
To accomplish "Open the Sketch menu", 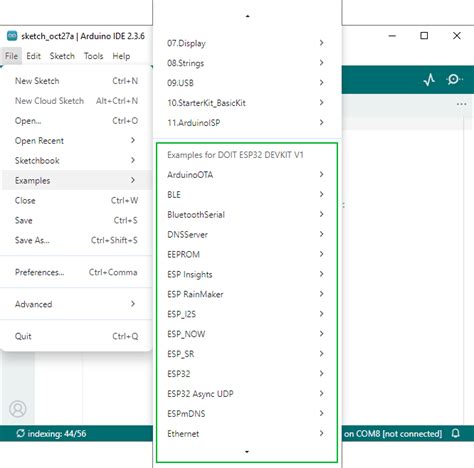I will click(x=62, y=56).
